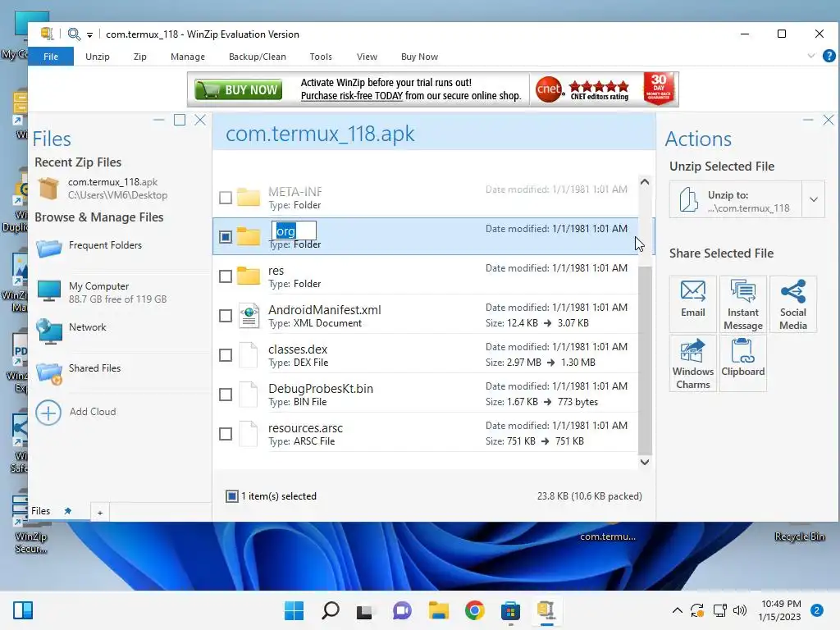Open the View ribbon tab

[367, 57]
